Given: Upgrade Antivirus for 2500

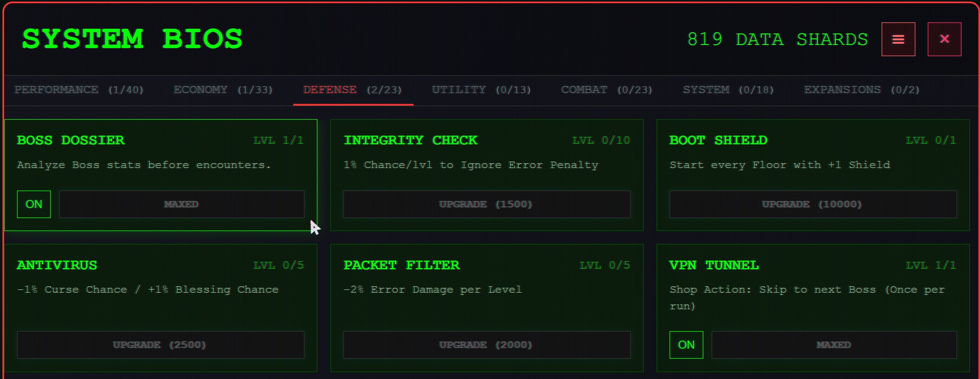Looking at the screenshot, I should (161, 345).
